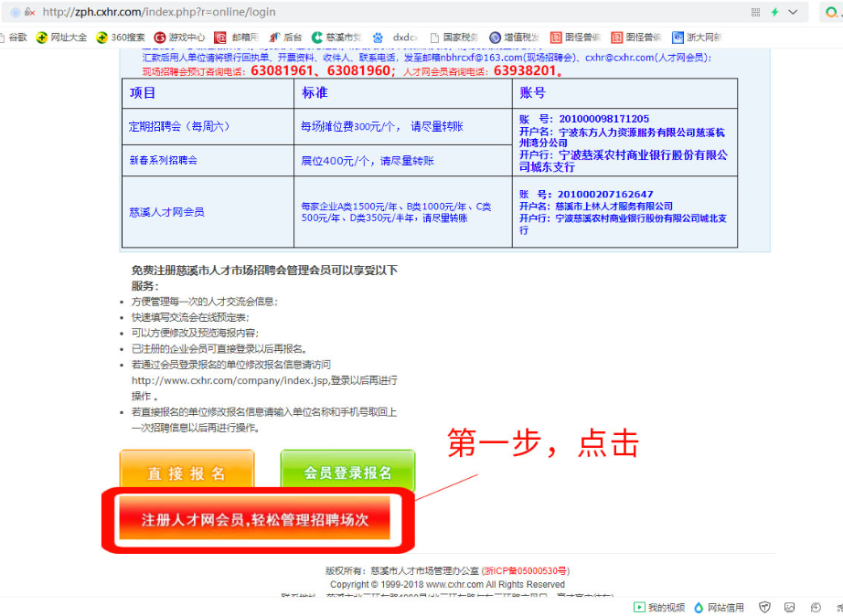
Task: Open the 游戏中心 bookmark
Action: pos(179,37)
